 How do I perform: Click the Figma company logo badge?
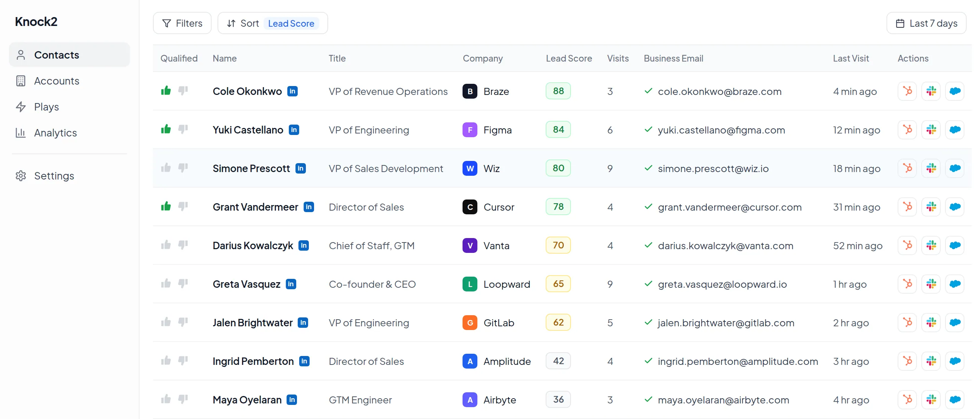coord(470,129)
